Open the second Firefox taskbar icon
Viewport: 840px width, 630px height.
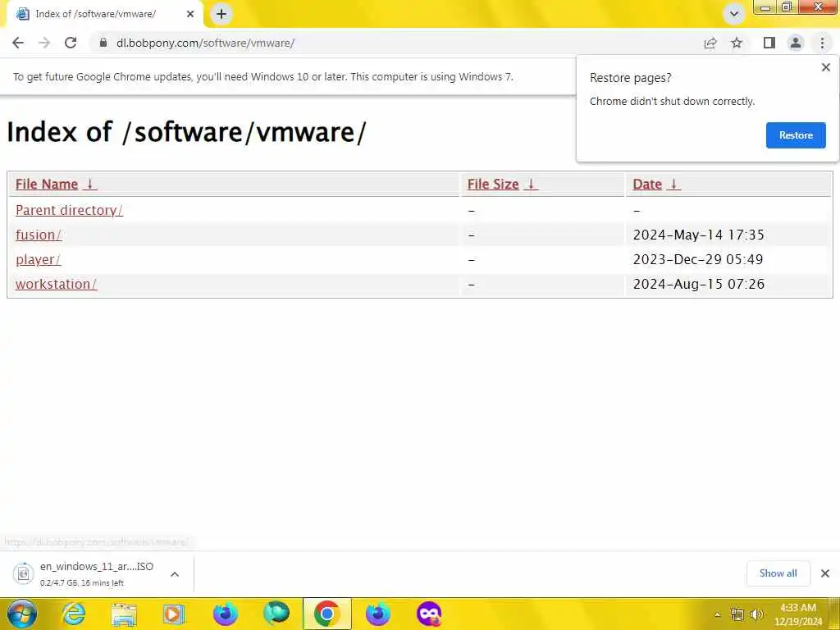point(377,614)
